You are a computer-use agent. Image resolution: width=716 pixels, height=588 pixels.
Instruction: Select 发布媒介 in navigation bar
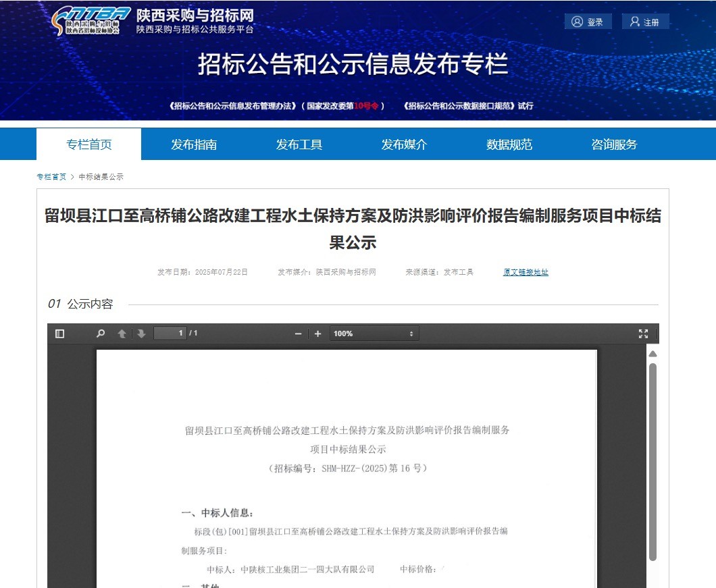404,144
